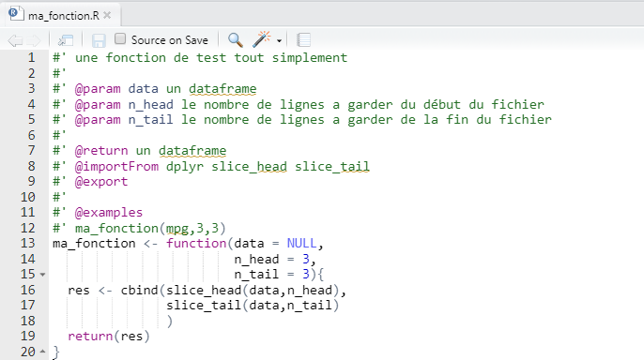Click the Source on Save label

(170, 40)
